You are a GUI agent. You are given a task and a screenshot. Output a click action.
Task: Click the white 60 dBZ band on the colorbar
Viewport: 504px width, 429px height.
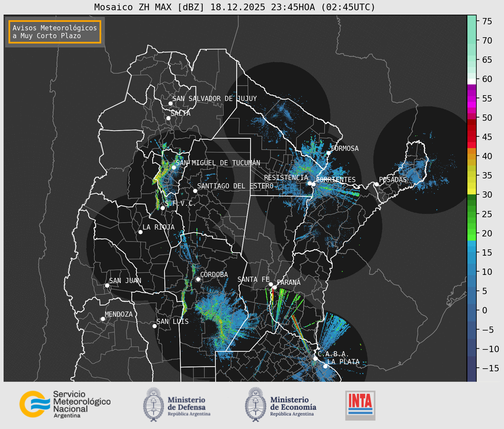click(472, 81)
